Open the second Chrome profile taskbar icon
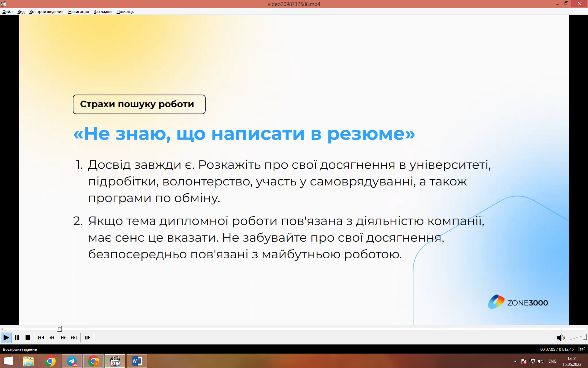Screen dimensions: 588x368 (93, 361)
